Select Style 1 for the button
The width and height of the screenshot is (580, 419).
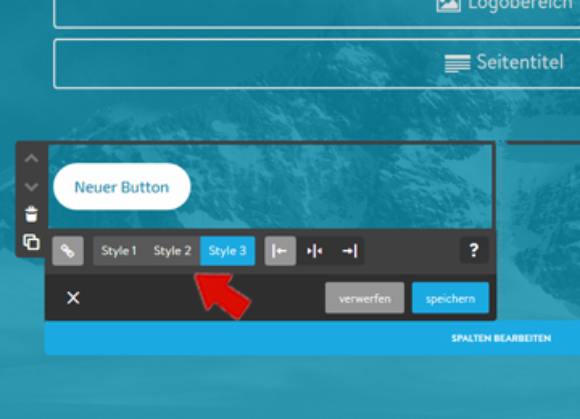coord(119,251)
